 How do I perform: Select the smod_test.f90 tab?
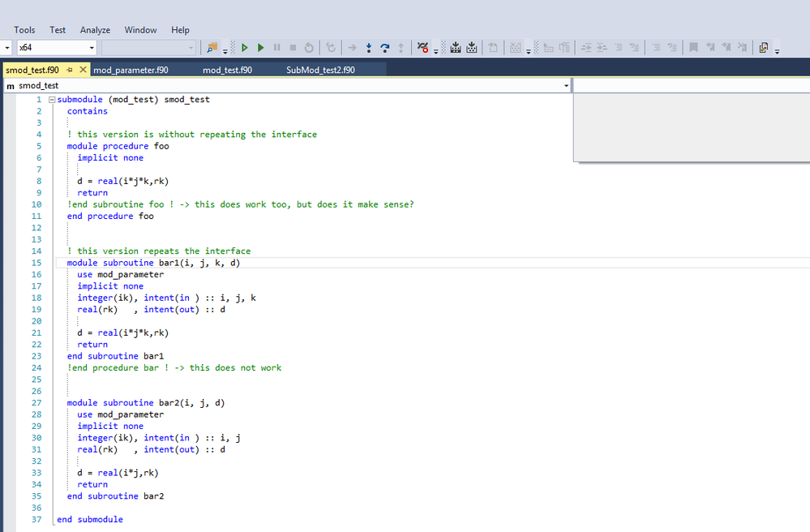pos(32,70)
